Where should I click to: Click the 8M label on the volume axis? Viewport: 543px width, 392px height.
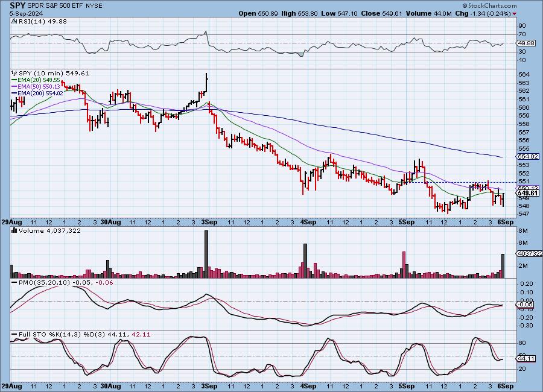(523, 230)
